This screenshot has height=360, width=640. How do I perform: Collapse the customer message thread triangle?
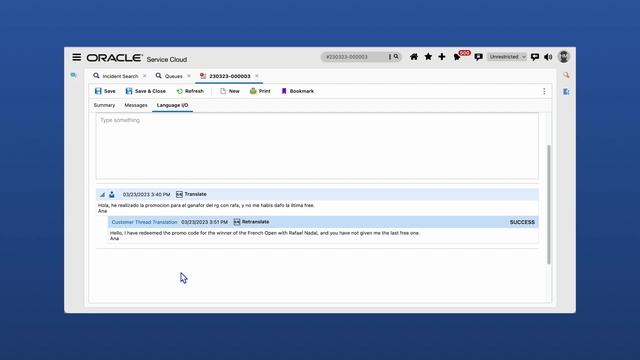(x=103, y=195)
